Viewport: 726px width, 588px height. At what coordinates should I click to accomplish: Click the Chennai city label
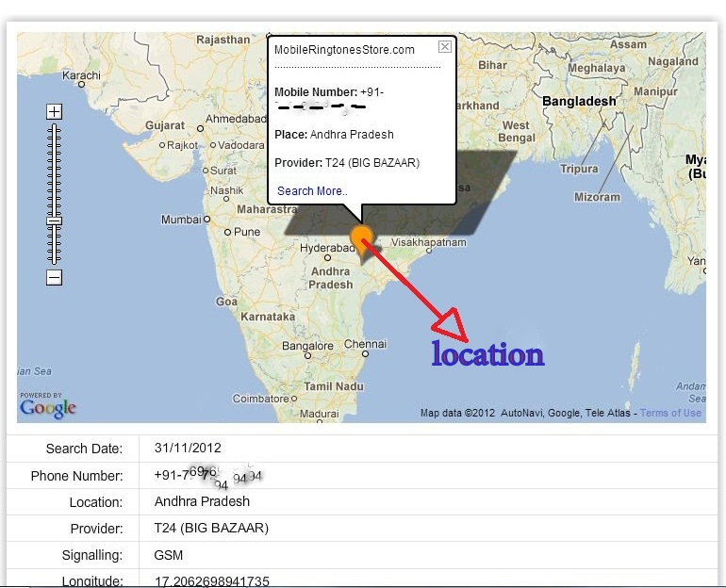coord(365,344)
